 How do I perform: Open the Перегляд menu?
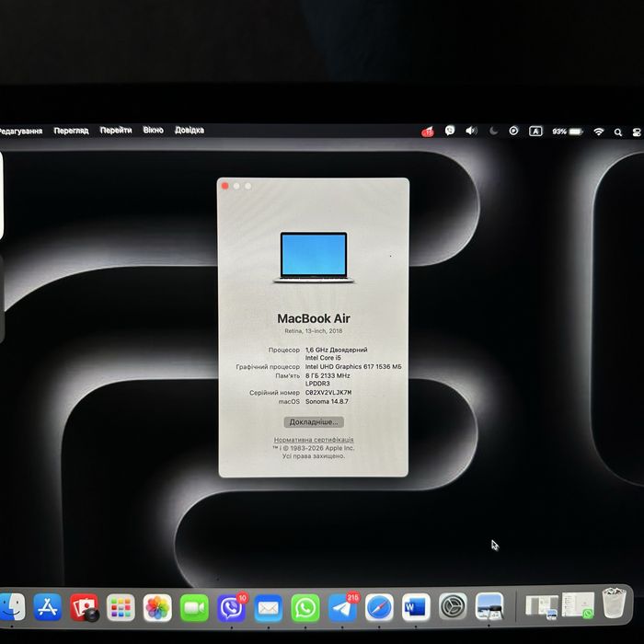click(x=71, y=131)
